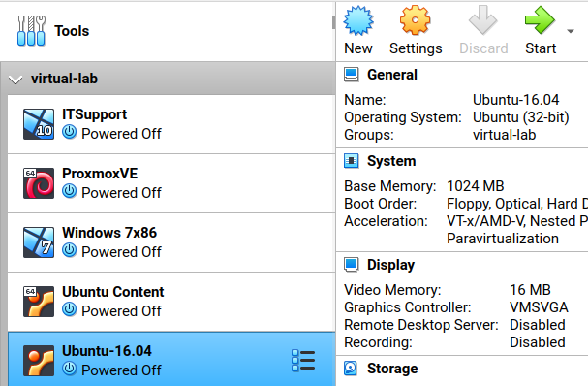Select the ITSupport virtual machine

(x=171, y=124)
